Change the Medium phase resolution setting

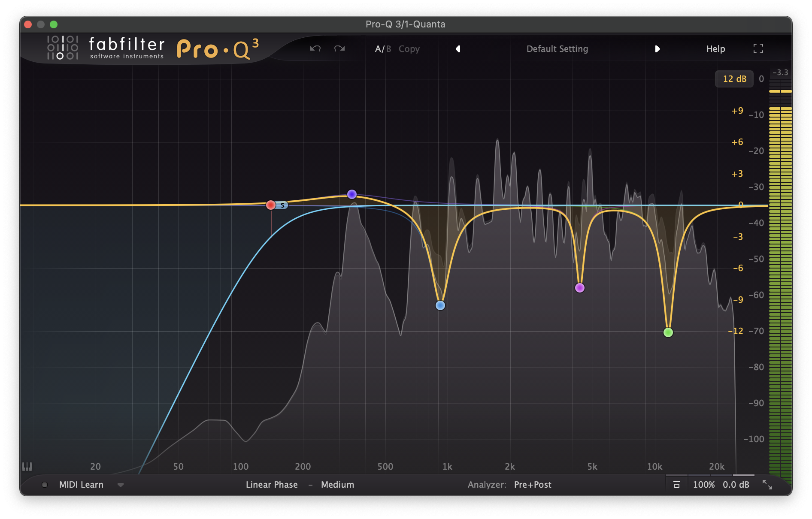tap(337, 485)
